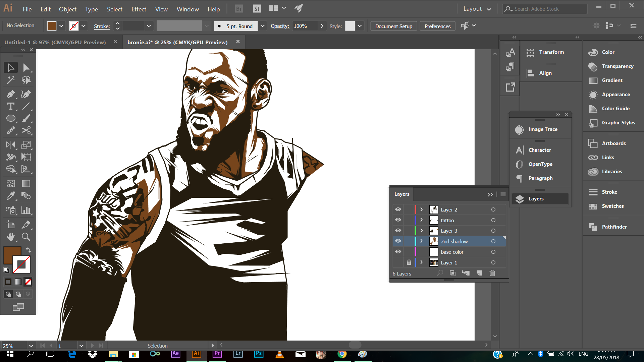Select the Paintbrush tool

[x=26, y=119]
